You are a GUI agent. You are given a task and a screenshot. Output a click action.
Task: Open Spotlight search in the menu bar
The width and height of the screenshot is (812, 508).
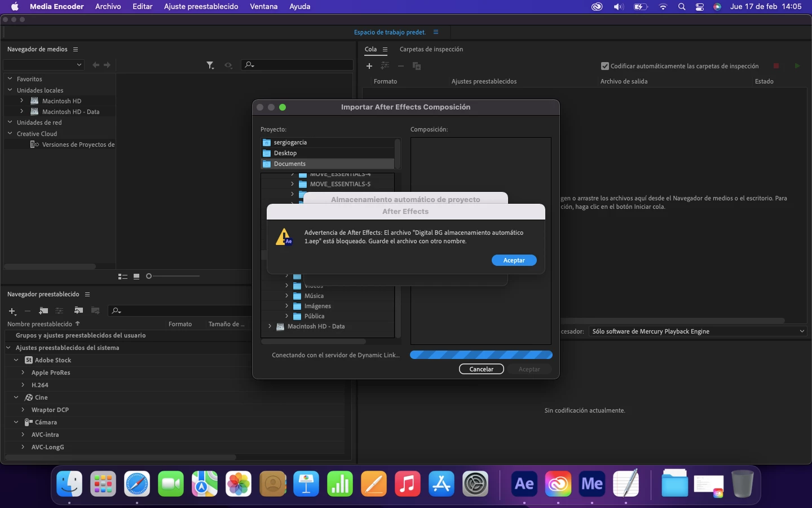tap(682, 7)
